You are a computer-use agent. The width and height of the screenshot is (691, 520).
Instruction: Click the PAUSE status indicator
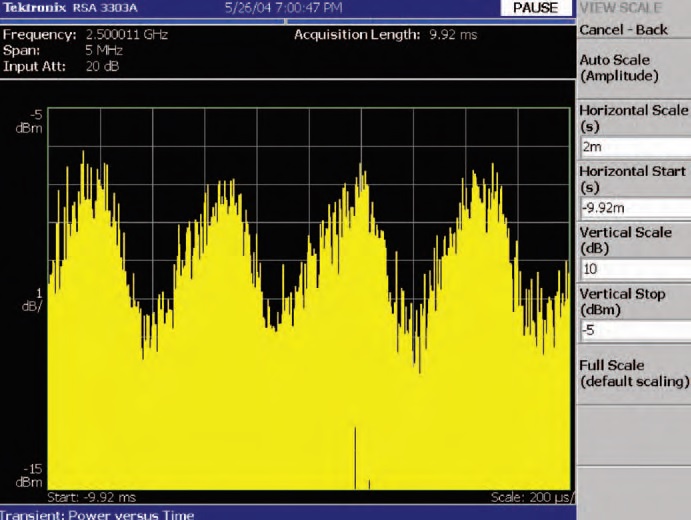535,8
